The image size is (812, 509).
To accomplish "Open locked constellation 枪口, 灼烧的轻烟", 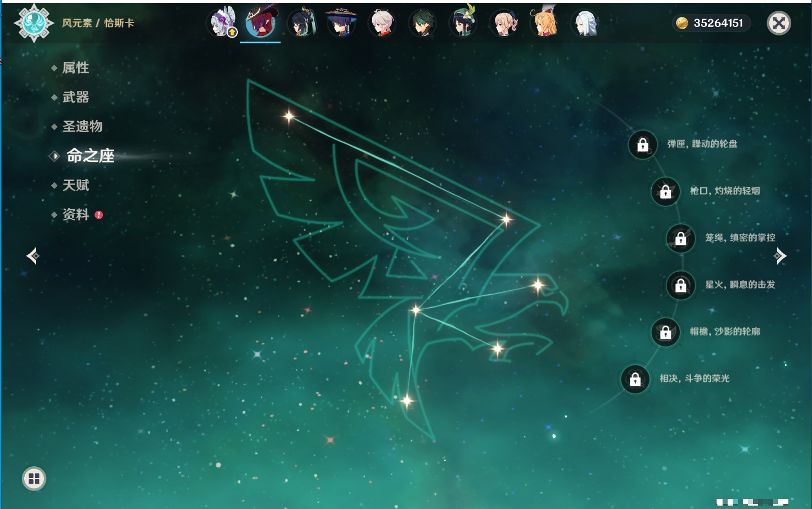I will tap(666, 191).
